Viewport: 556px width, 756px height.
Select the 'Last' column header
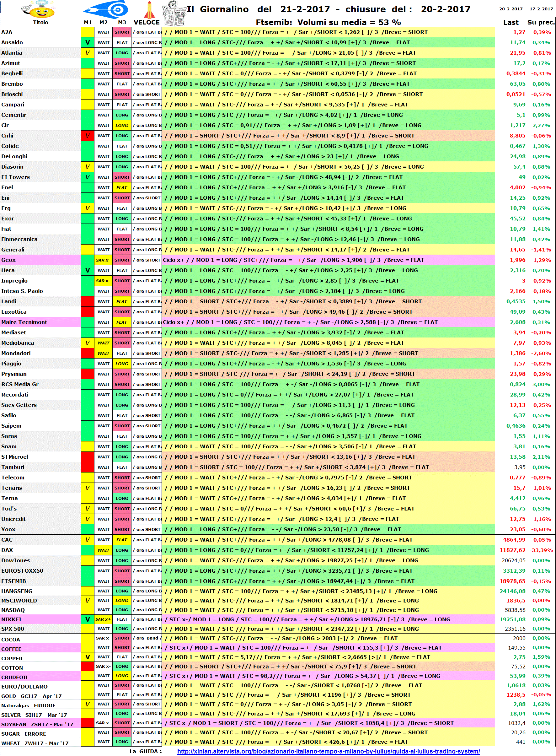(x=511, y=22)
